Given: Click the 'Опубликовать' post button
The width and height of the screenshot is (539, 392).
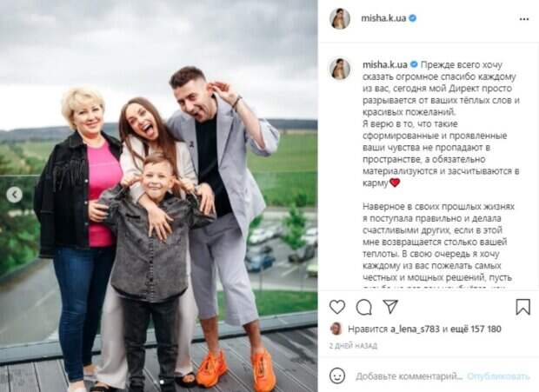Looking at the screenshot, I should point(498,376).
